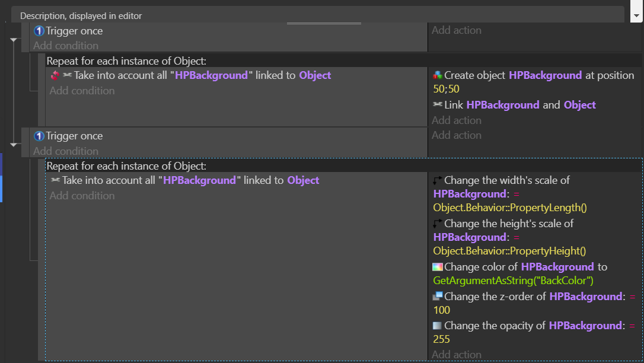Edit the Change the width's scale action
The height and width of the screenshot is (363, 644).
[x=510, y=194]
